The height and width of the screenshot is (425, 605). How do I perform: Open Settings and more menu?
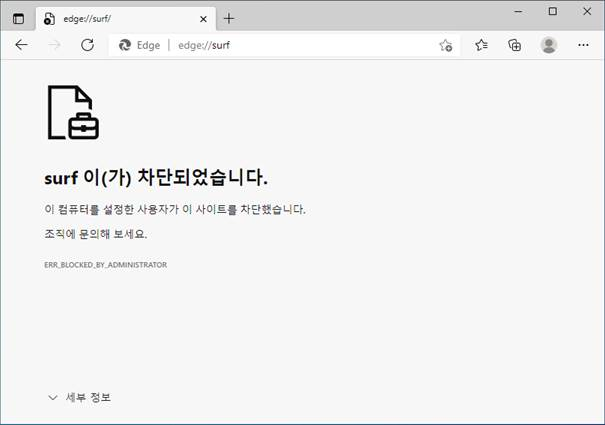(583, 45)
